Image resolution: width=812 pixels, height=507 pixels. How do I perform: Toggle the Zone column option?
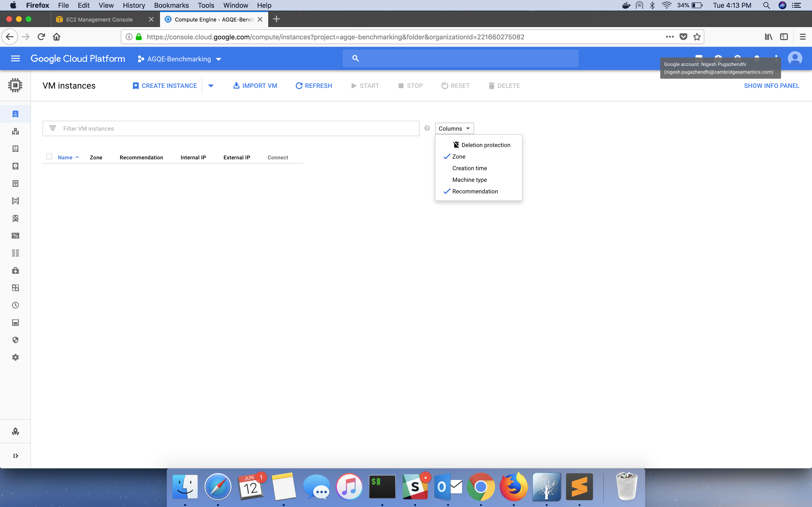click(459, 157)
